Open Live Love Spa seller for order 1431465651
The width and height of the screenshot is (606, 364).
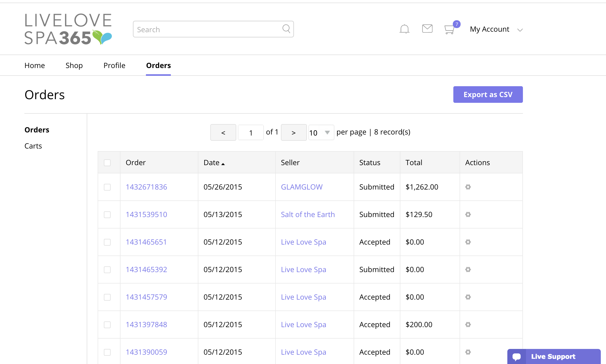click(x=304, y=242)
